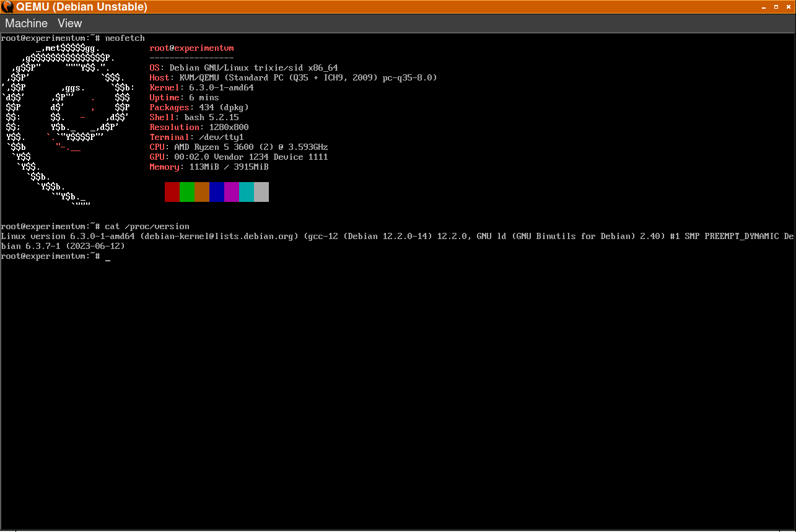796x532 pixels.
Task: Click the magenta color block in neofetch
Action: (232, 192)
